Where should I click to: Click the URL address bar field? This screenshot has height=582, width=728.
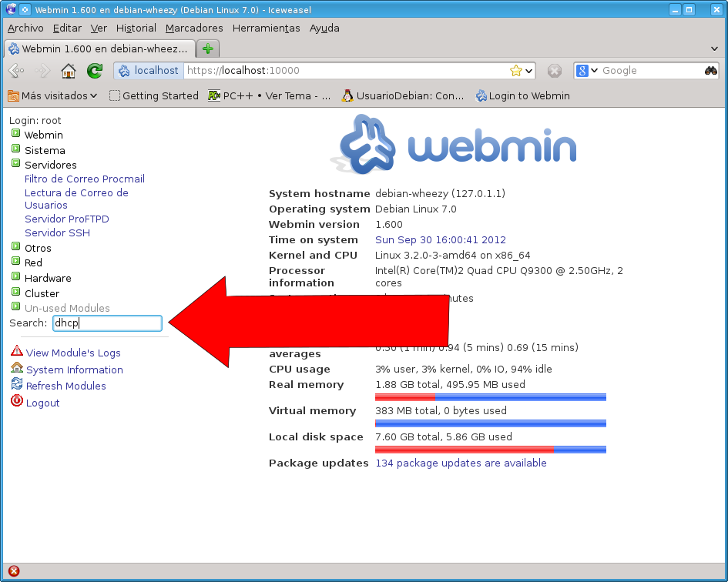coord(346,71)
